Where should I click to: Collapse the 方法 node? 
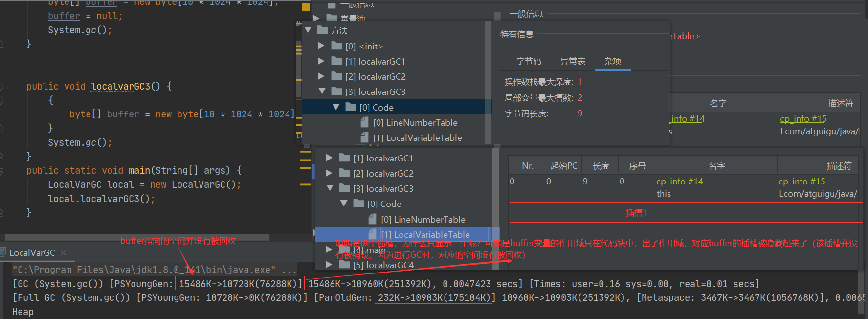(x=308, y=30)
